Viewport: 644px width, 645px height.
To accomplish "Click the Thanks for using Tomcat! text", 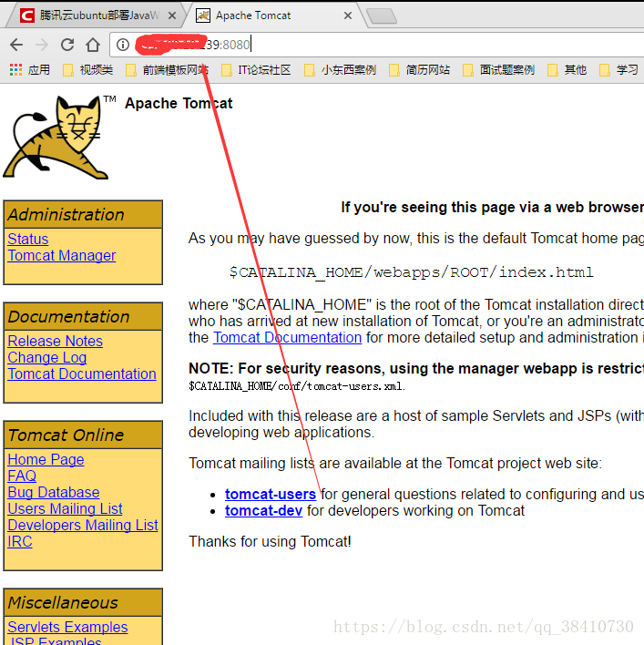I will tap(270, 542).
